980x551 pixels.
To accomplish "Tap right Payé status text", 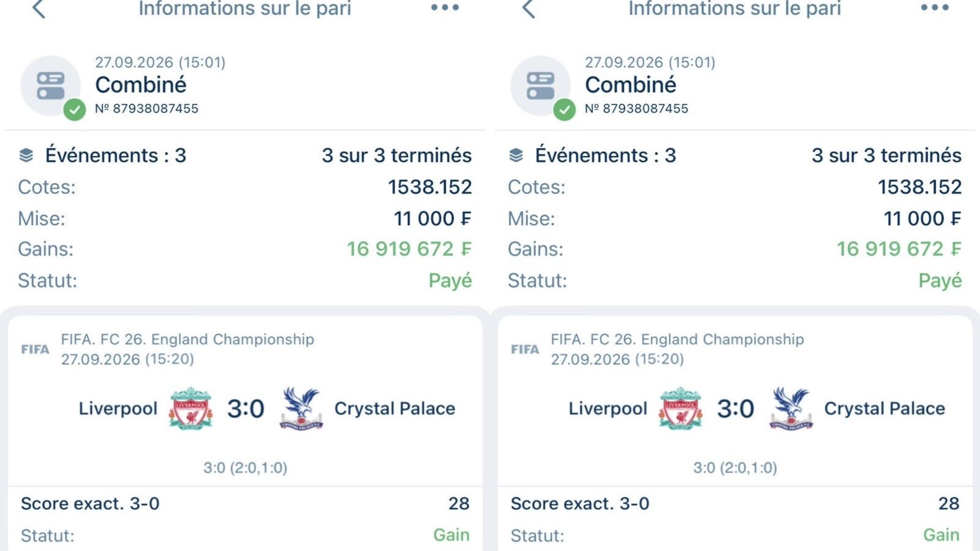I will click(940, 280).
